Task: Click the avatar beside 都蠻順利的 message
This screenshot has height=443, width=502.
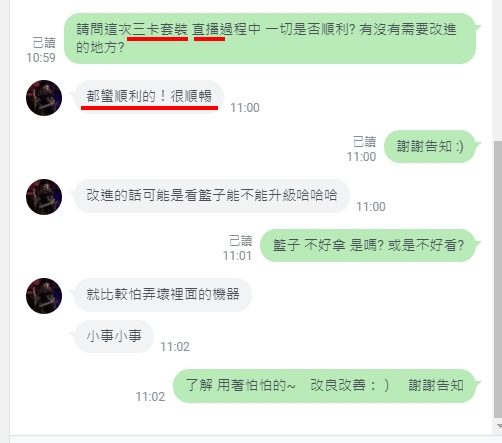Action: (x=44, y=98)
